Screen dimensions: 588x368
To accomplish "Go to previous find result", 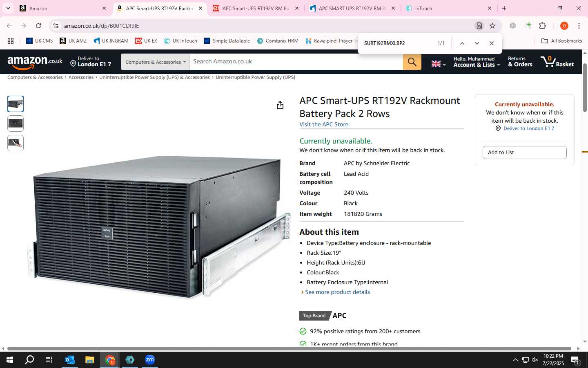I will coord(462,43).
